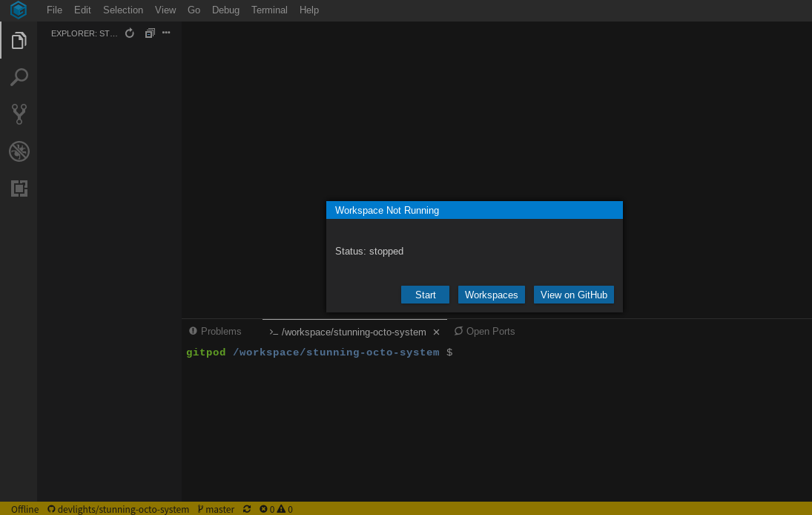Image resolution: width=812 pixels, height=515 pixels.
Task: Collapse all folders in Explorer
Action: (x=150, y=33)
